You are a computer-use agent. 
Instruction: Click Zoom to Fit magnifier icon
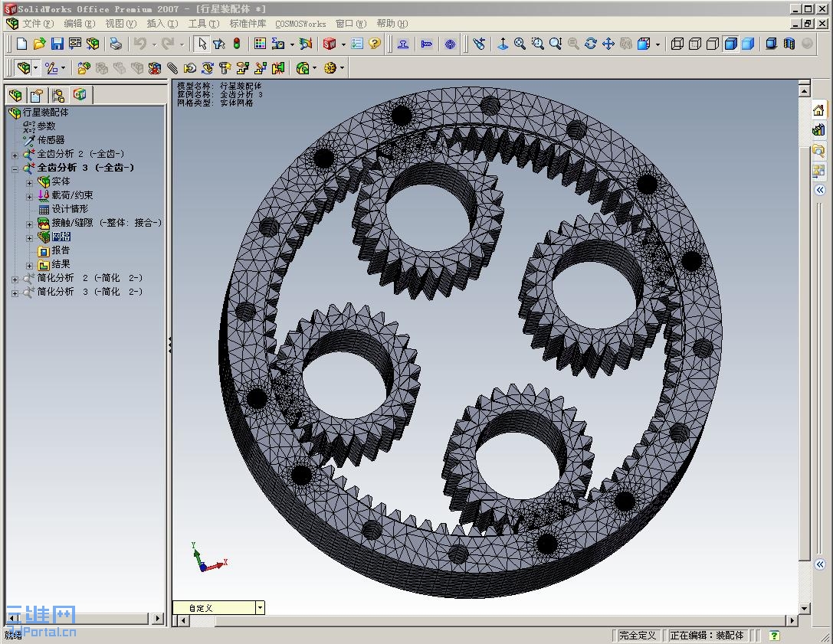click(x=520, y=44)
